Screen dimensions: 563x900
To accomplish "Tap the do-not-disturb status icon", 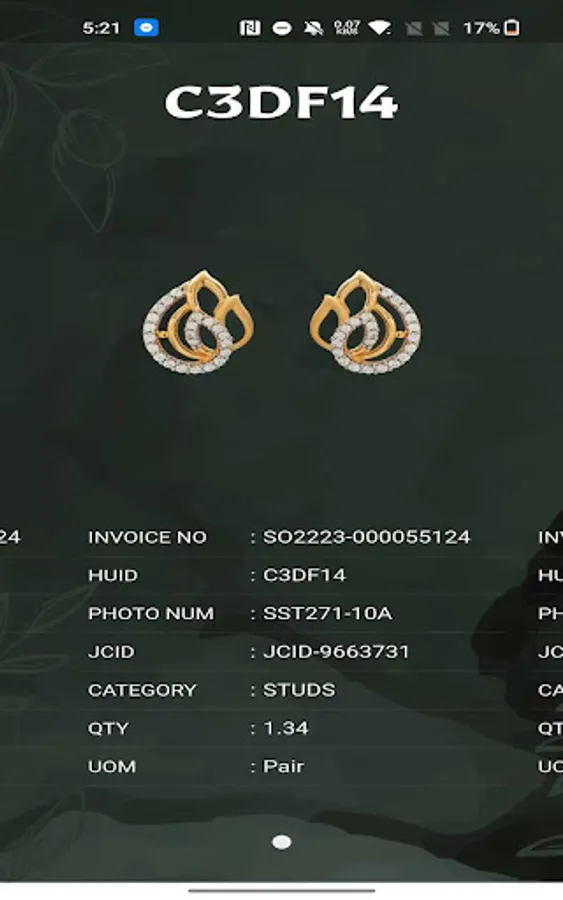I will (x=281, y=28).
